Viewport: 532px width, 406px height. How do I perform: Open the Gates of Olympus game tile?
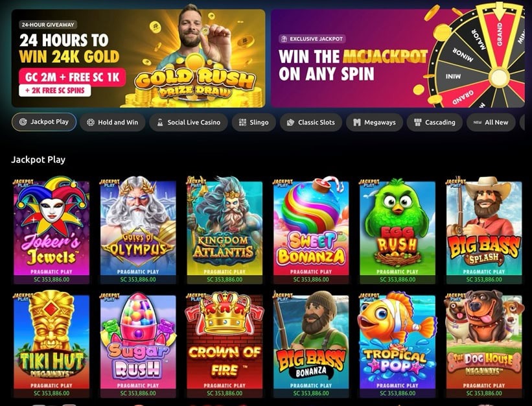coord(138,230)
